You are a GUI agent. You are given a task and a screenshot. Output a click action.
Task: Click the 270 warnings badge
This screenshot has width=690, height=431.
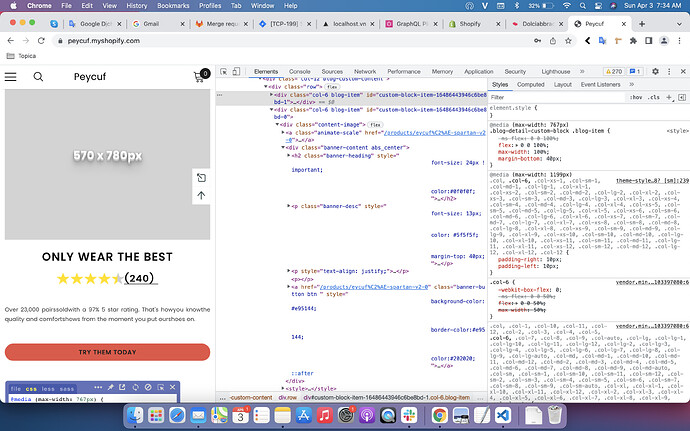614,71
